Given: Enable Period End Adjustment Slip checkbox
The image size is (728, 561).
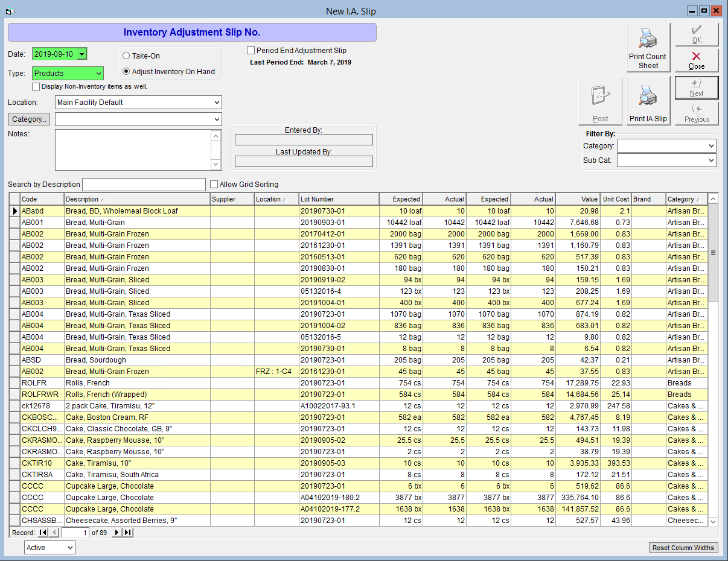Looking at the screenshot, I should click(251, 51).
